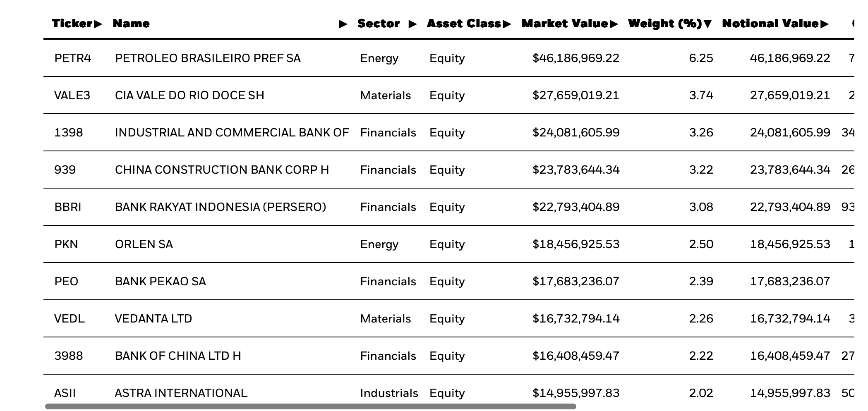Click the sort arrow next to Market Value header
868x411 pixels.
click(x=615, y=24)
